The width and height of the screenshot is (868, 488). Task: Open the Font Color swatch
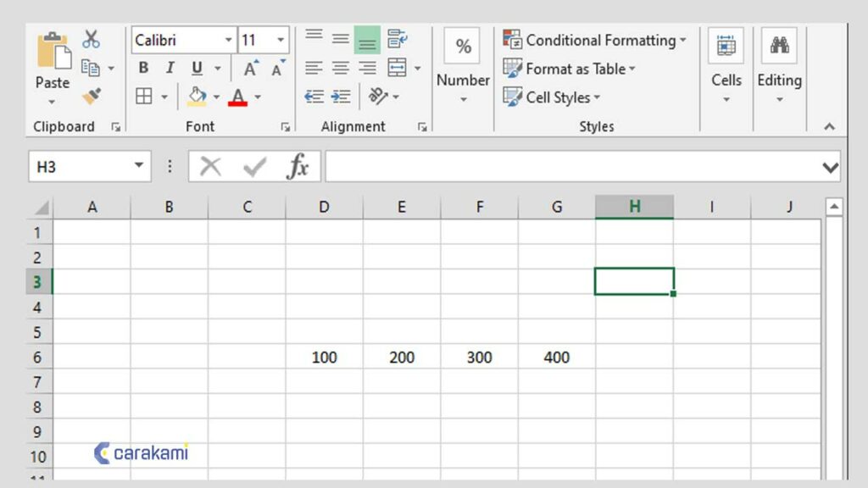click(x=238, y=97)
